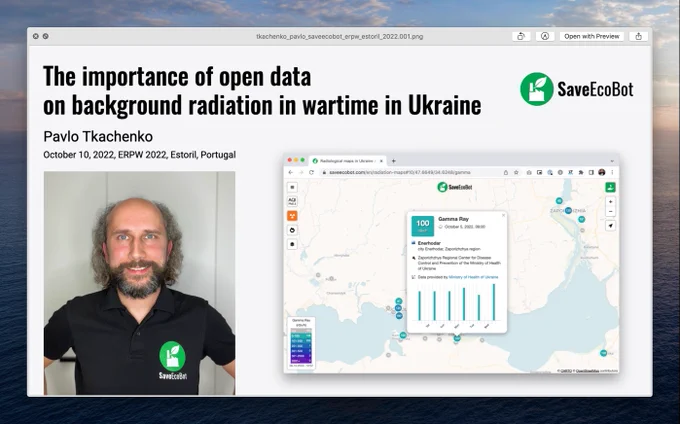Click the Open with Preview button
Viewport: 680px width, 424px height.
pyautogui.click(x=592, y=36)
